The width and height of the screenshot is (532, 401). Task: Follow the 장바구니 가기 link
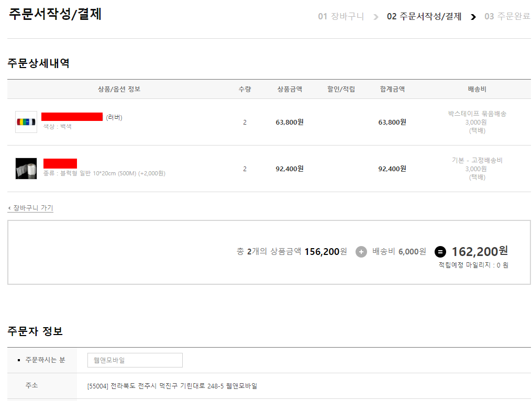click(30, 208)
